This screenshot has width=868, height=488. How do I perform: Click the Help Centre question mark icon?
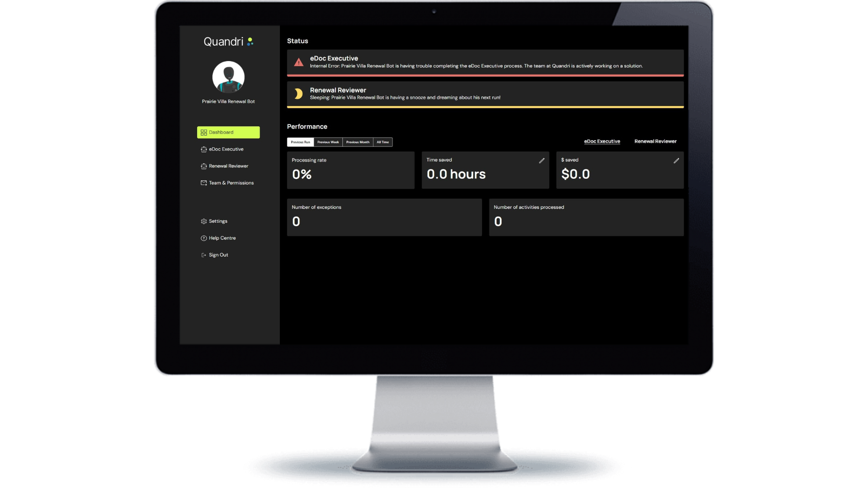pos(203,238)
